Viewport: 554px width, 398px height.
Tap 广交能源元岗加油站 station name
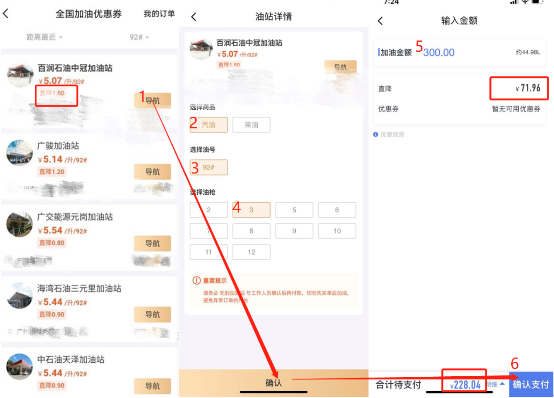75,217
